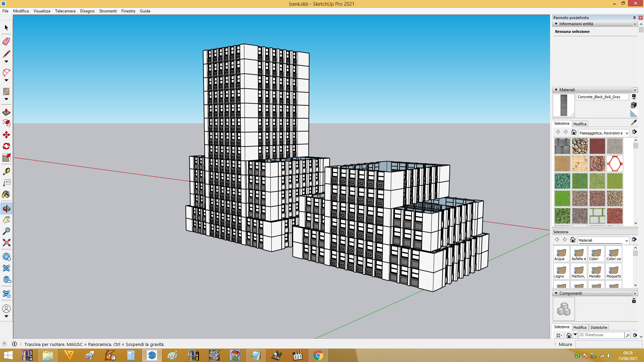Viewport: 644px width, 362px height.
Task: Open the Telecamera menu
Action: (65, 11)
